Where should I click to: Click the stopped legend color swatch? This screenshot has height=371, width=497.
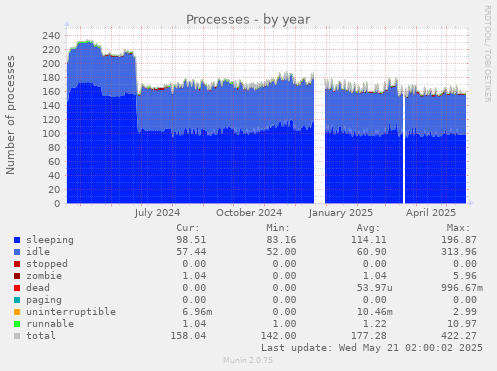17,264
